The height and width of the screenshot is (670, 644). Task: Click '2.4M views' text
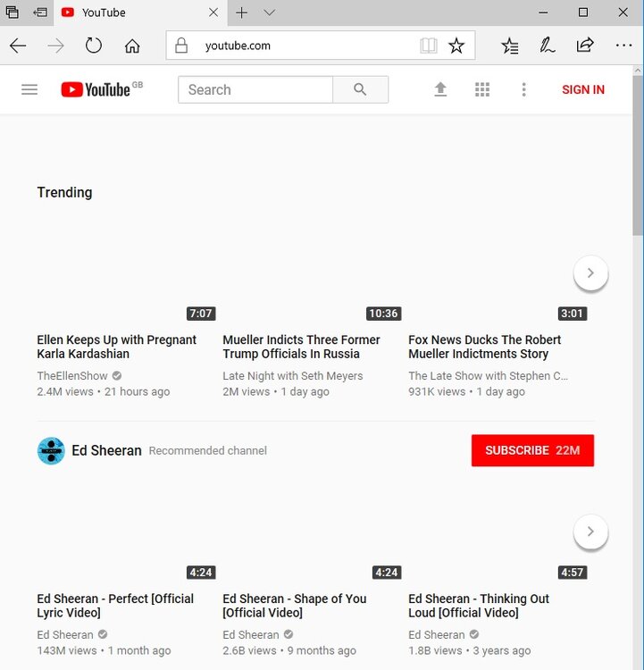pos(65,391)
